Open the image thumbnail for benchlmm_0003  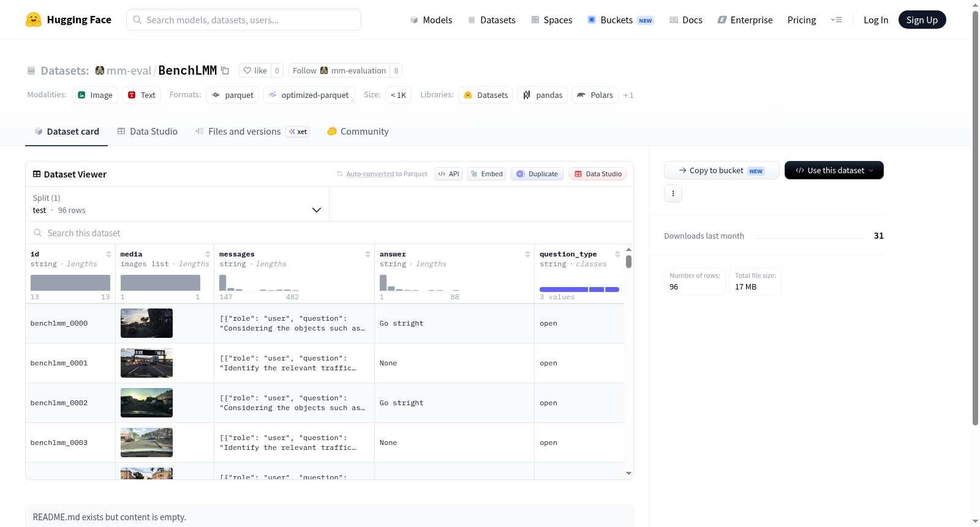[x=146, y=443]
